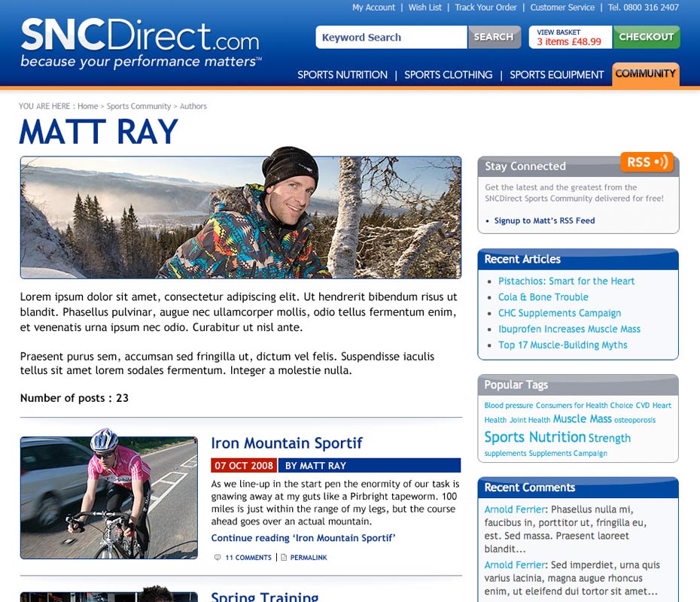Viewport: 700px width, 602px height.
Task: Focus the Keyword Search field
Action: click(391, 37)
